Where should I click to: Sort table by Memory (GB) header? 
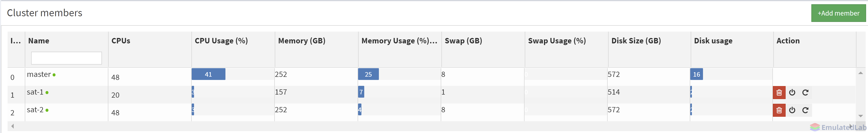[x=302, y=41]
